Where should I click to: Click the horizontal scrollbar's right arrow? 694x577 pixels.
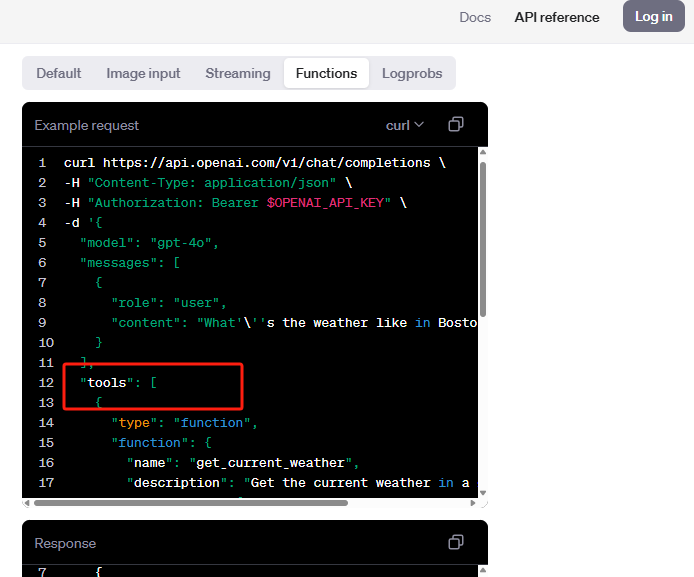[473, 503]
